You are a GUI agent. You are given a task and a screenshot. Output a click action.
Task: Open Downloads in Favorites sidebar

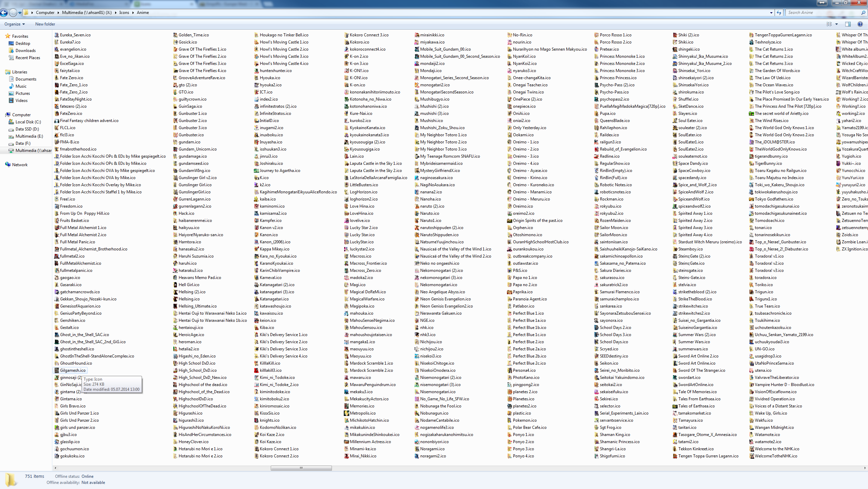[x=25, y=51]
